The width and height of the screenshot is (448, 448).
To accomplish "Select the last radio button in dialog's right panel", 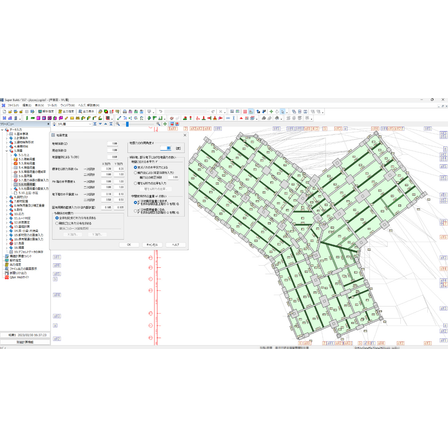I will pyautogui.click(x=135, y=211).
